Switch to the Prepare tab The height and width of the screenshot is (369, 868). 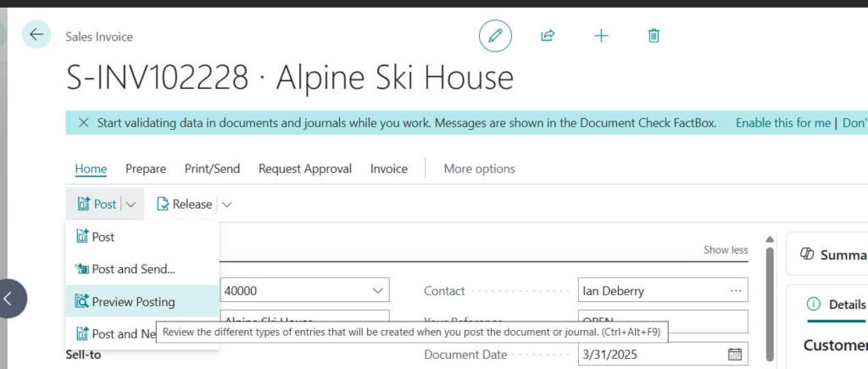click(x=146, y=169)
